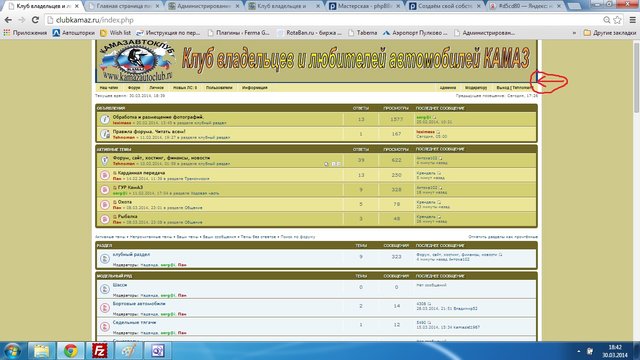This screenshot has width=640, height=360.
Task: Expand the hidden bookmarks overflow chevron
Action: (574, 33)
